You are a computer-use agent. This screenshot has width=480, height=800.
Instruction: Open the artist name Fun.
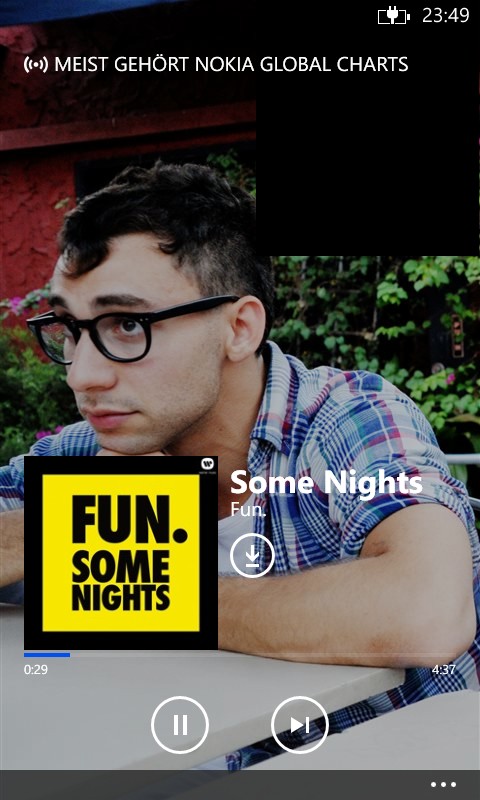pos(248,510)
